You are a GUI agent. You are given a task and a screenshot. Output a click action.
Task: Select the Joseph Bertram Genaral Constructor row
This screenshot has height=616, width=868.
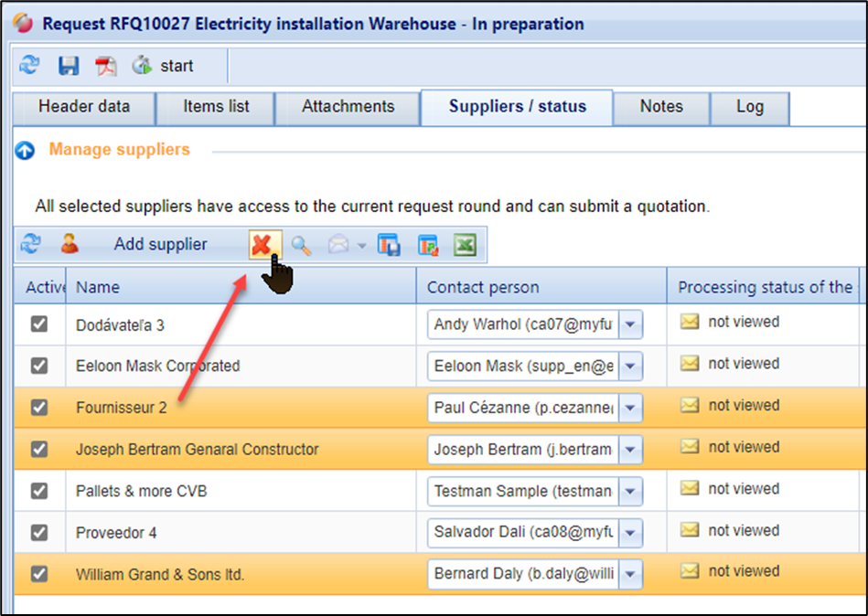(x=197, y=450)
